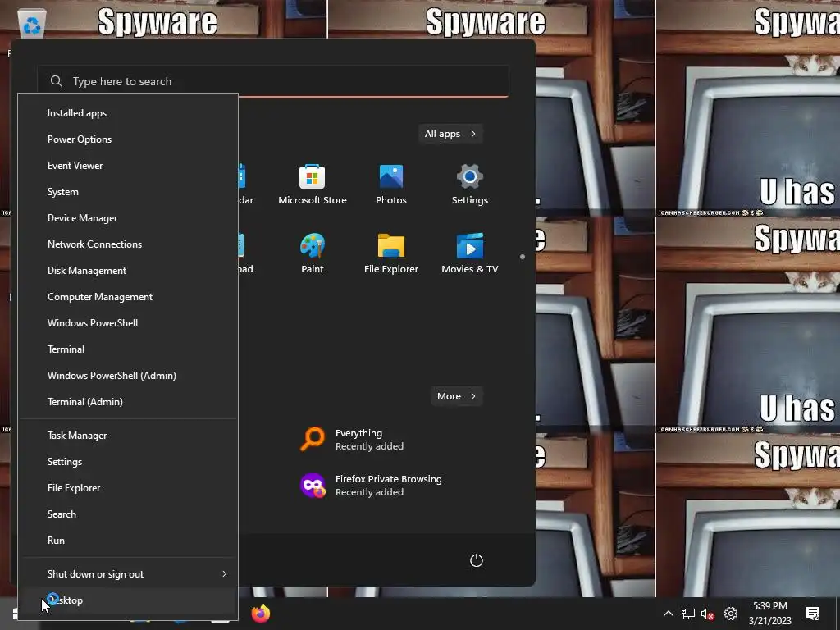The width and height of the screenshot is (840, 630).
Task: Open Power Options from context menu
Action: coord(129,139)
